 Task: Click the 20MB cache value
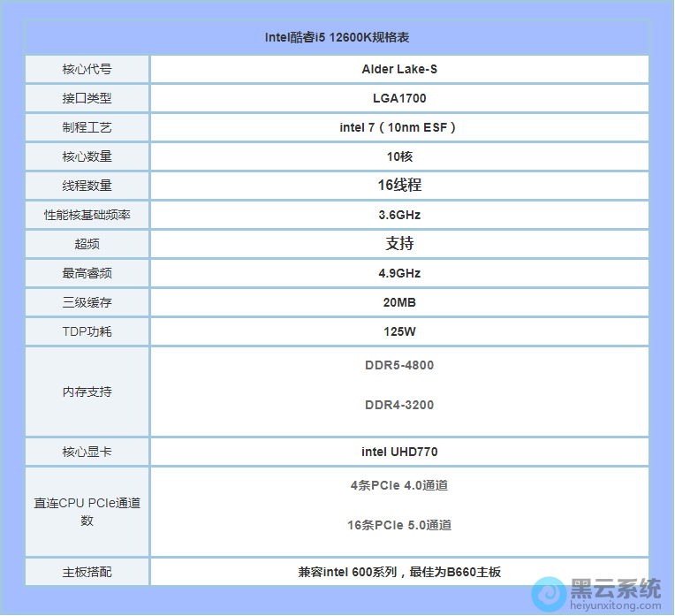(x=399, y=302)
